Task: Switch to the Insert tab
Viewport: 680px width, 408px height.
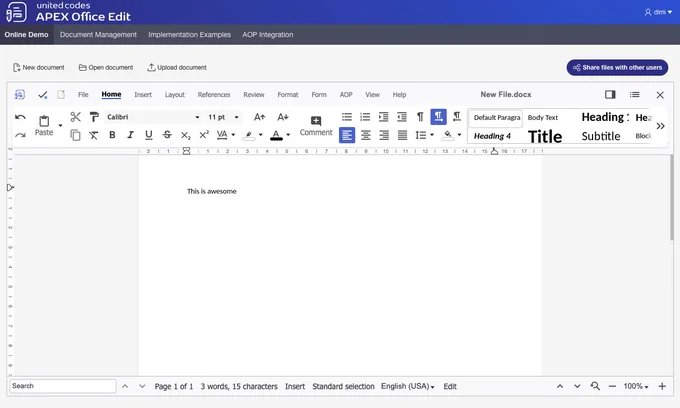Action: click(x=143, y=95)
